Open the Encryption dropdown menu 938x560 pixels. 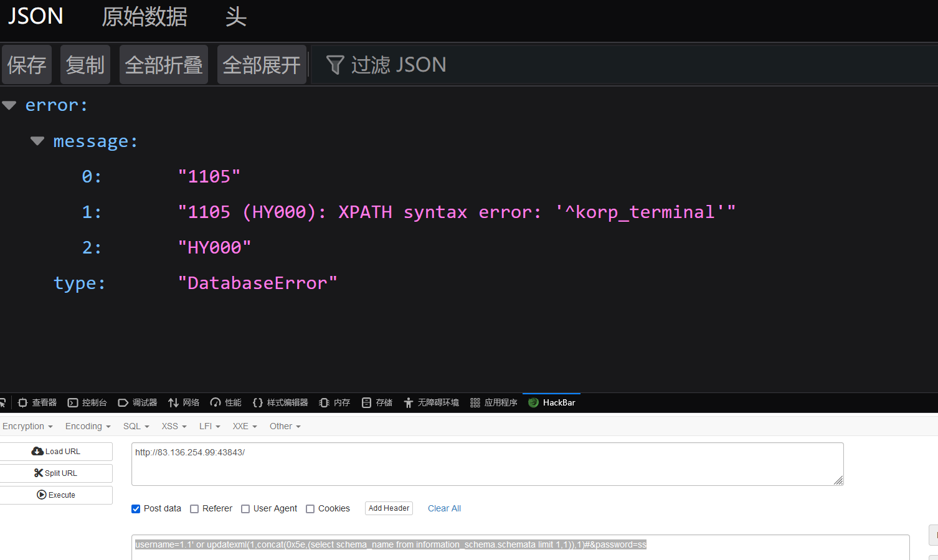click(27, 426)
